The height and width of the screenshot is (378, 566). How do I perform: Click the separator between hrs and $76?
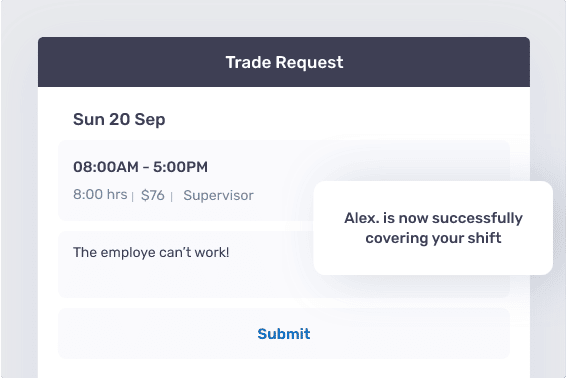click(133, 196)
